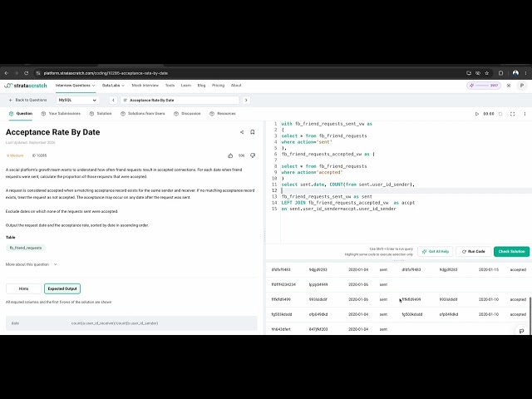Open the question title selector field
The height and width of the screenshot is (399, 532).
pyautogui.click(x=180, y=100)
